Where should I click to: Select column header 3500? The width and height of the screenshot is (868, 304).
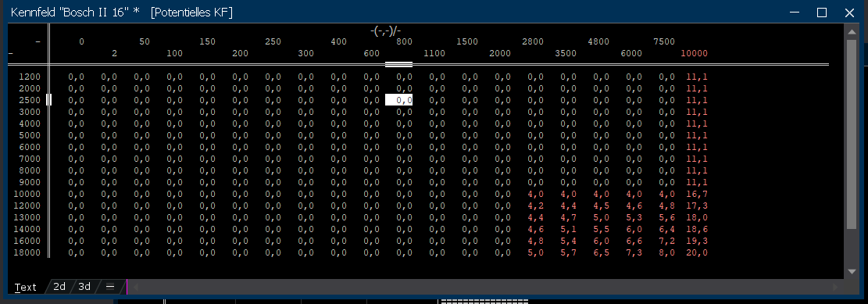pyautogui.click(x=565, y=53)
